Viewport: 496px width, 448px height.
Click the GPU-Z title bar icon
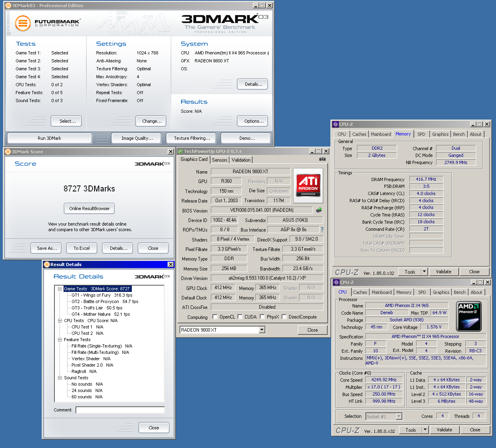click(x=181, y=151)
